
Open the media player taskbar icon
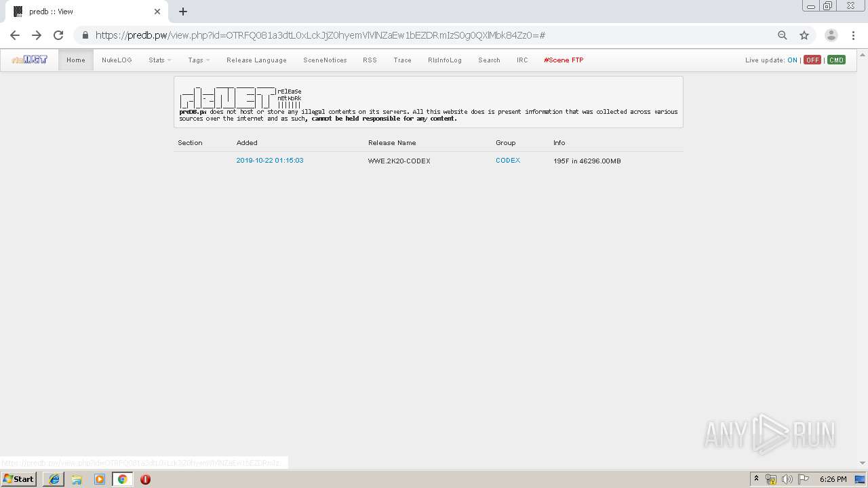[100, 479]
